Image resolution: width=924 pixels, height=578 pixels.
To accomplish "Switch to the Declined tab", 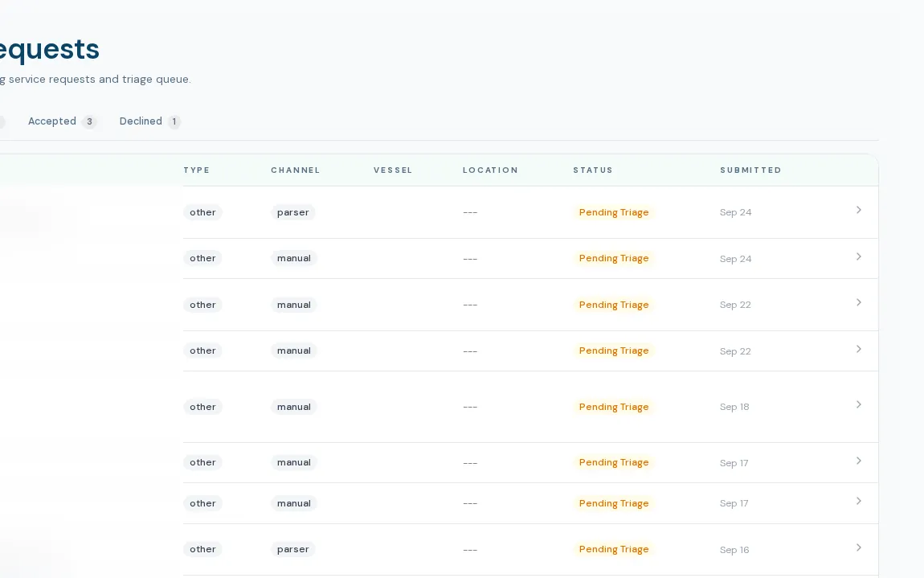I will (149, 121).
